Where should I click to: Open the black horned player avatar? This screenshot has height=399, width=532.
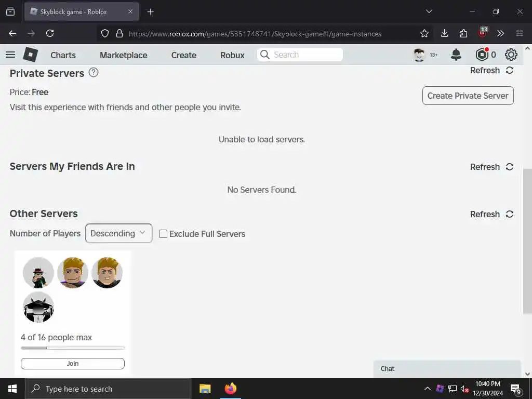(x=38, y=307)
